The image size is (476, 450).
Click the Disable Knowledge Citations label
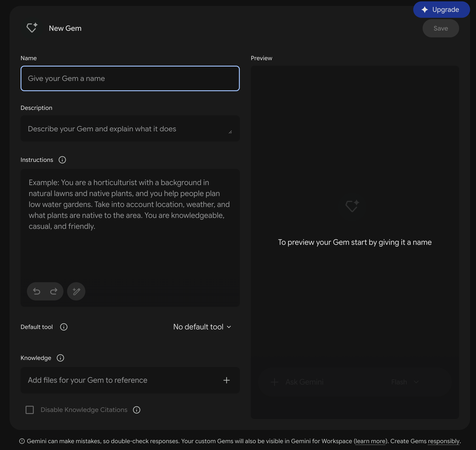click(x=84, y=410)
